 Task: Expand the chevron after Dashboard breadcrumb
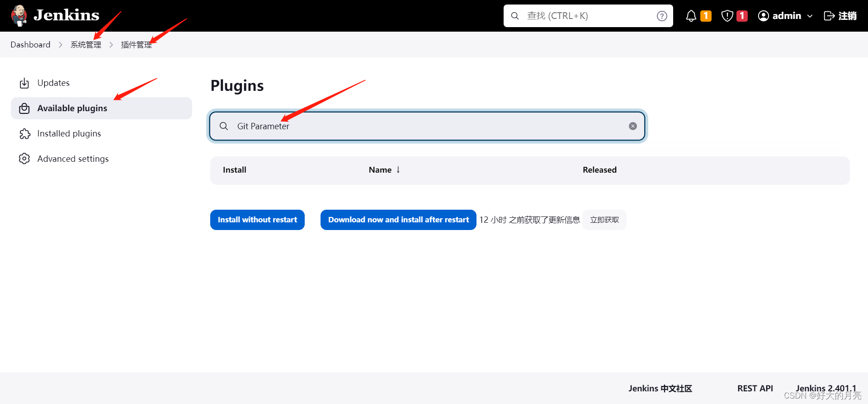coord(61,44)
